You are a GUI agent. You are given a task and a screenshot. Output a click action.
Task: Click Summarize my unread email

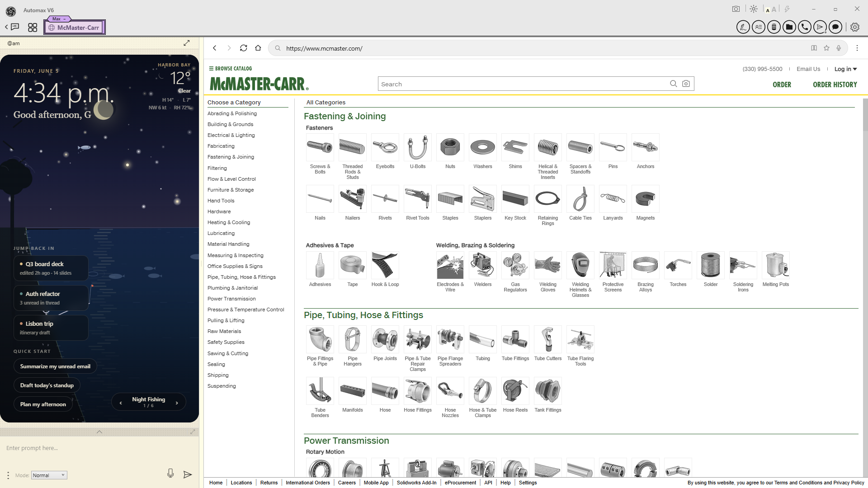click(55, 366)
